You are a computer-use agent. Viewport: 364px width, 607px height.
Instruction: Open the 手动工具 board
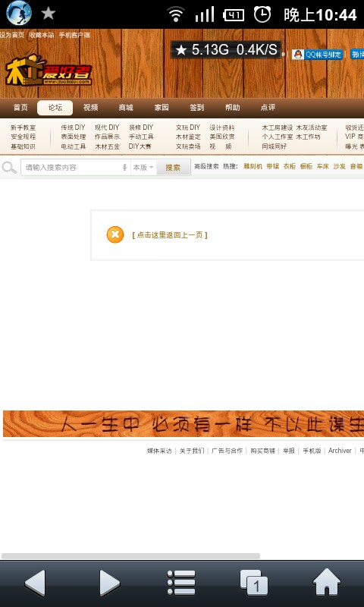[x=141, y=137]
